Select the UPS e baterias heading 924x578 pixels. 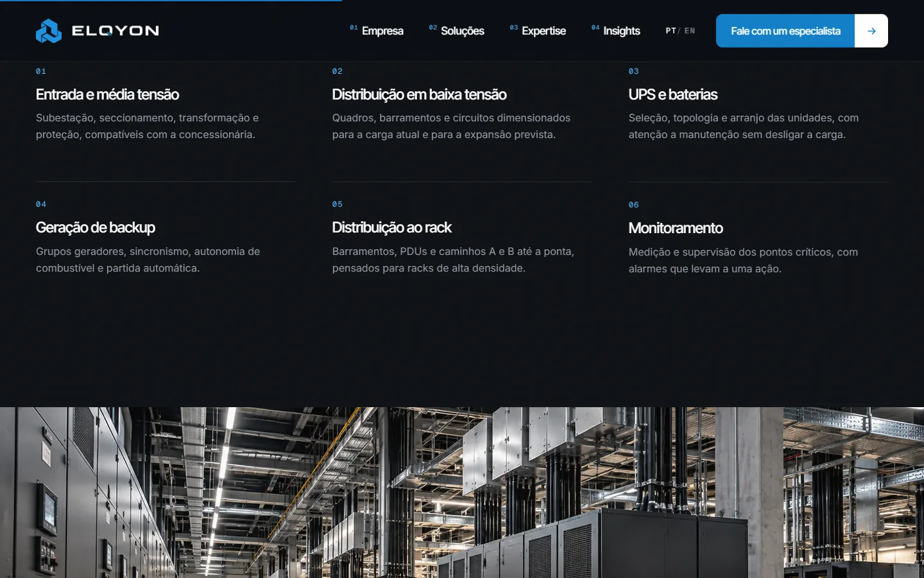tap(673, 94)
